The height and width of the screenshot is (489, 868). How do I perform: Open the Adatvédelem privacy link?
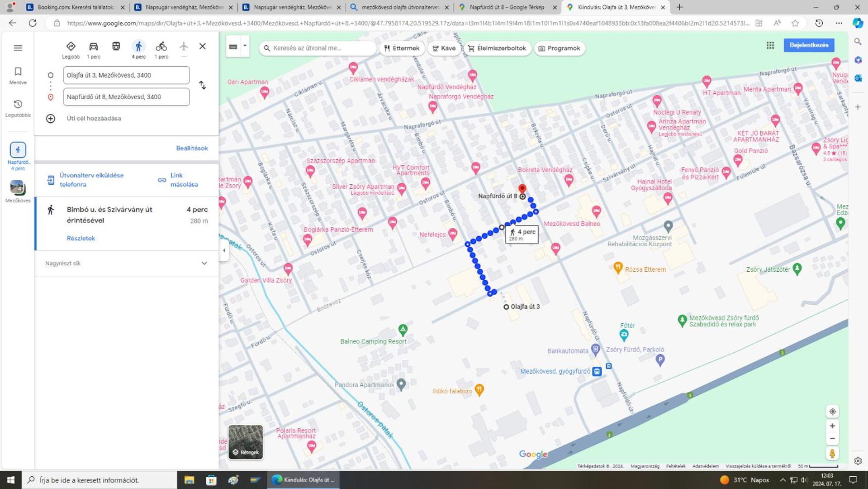[705, 466]
